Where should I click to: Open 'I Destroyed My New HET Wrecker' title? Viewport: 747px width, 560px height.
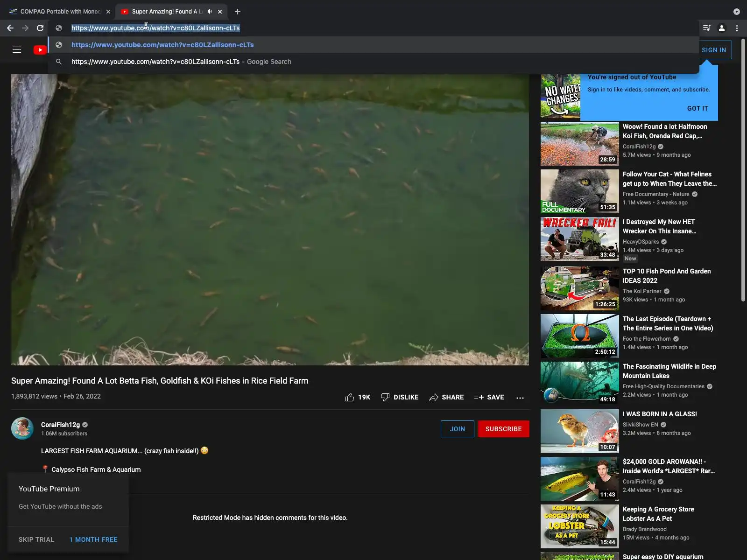659,226
